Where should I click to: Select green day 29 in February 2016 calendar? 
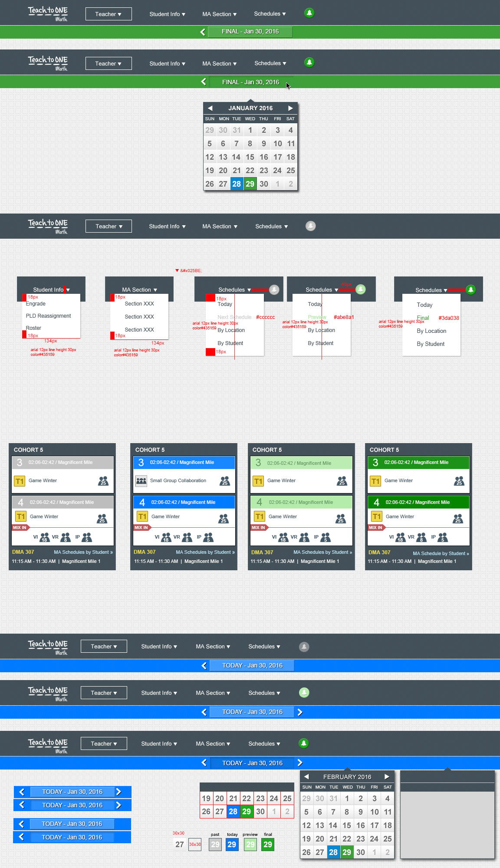(347, 852)
